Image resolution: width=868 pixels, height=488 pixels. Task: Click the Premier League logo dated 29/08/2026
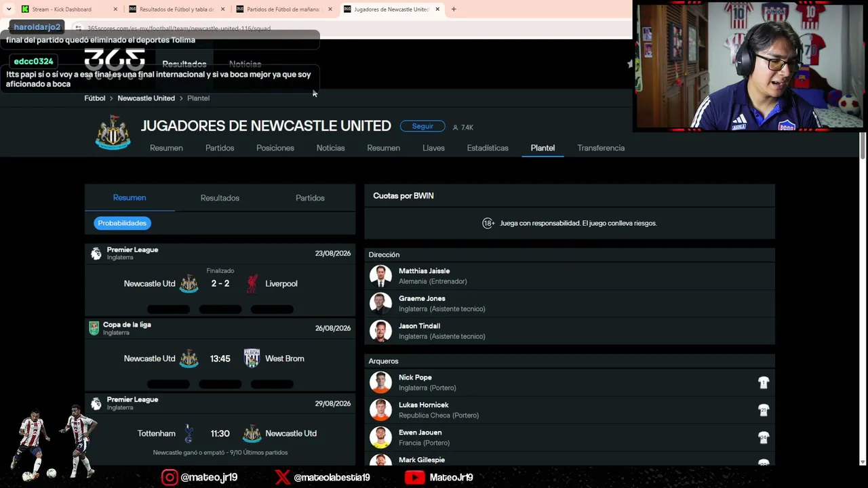96,403
